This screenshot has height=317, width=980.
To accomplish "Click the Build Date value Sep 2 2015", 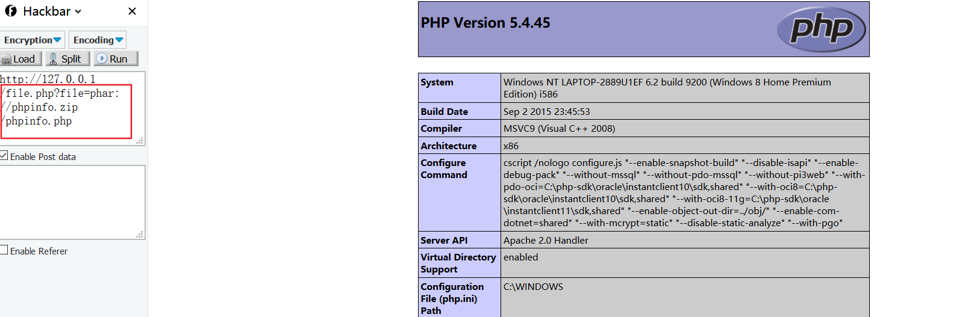I will pyautogui.click(x=547, y=112).
